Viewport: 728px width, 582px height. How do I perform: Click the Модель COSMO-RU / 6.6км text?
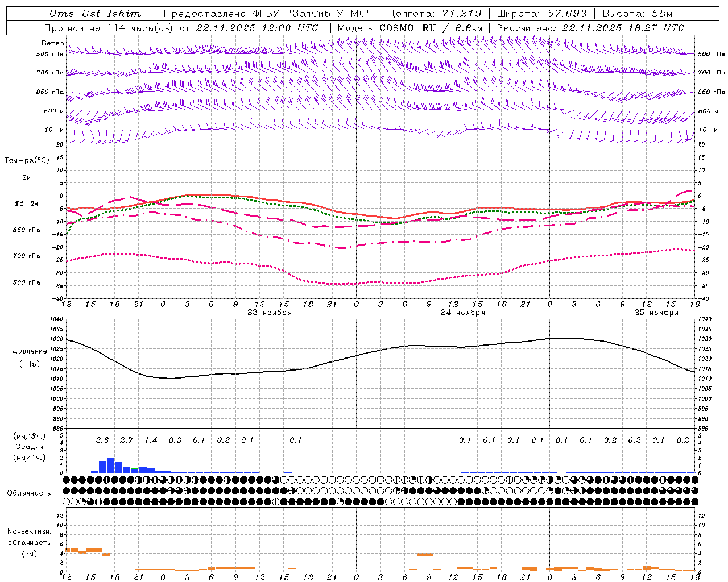410,28
